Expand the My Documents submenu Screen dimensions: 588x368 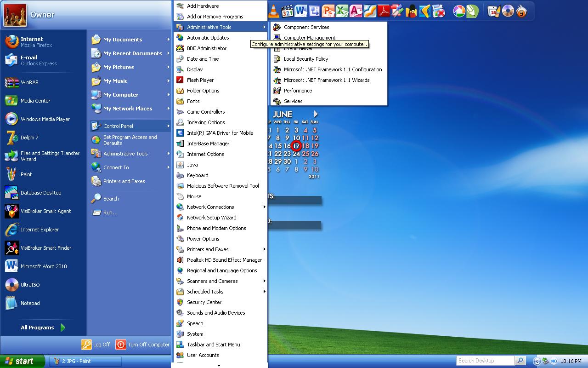tap(130, 40)
